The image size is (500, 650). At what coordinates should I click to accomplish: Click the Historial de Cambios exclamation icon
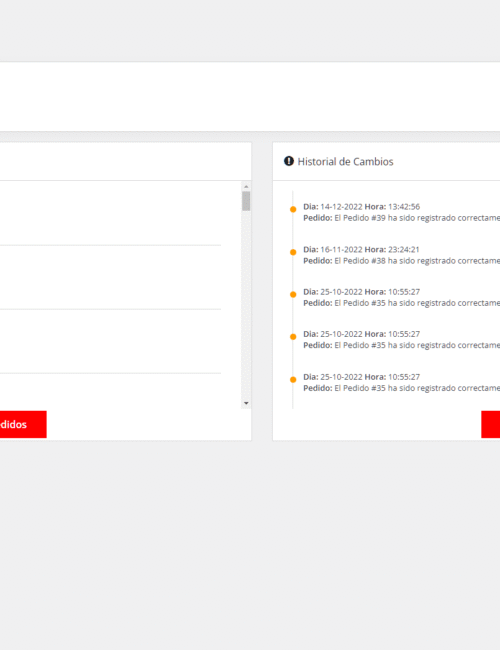pyautogui.click(x=289, y=161)
